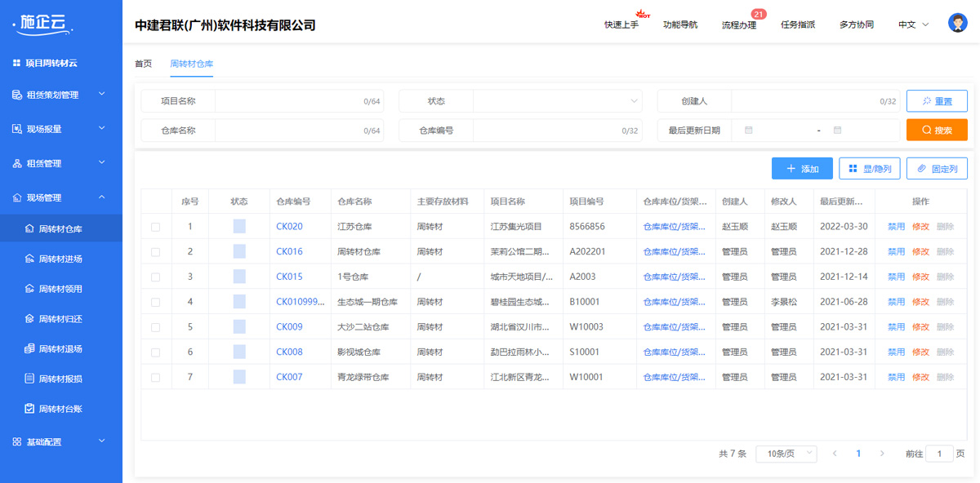Click the orange 搜索 search button
This screenshot has width=980, height=483.
coord(937,130)
